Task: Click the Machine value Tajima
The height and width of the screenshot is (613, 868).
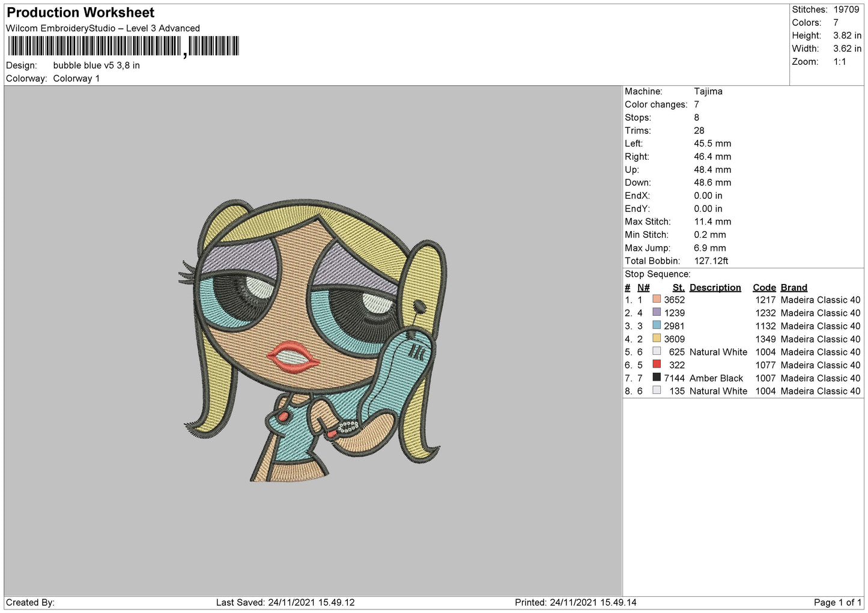Action: (708, 91)
